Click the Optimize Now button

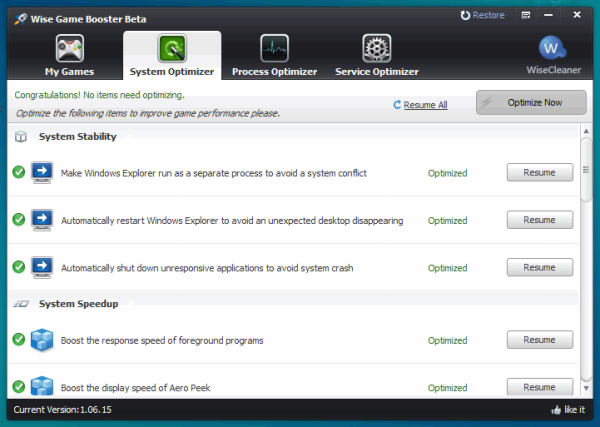pos(531,103)
